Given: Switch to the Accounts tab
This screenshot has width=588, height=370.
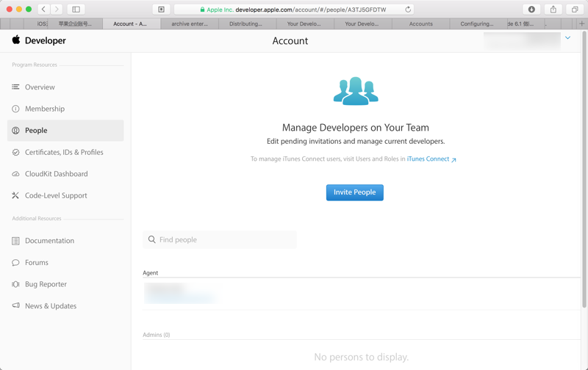Looking at the screenshot, I should pyautogui.click(x=420, y=23).
